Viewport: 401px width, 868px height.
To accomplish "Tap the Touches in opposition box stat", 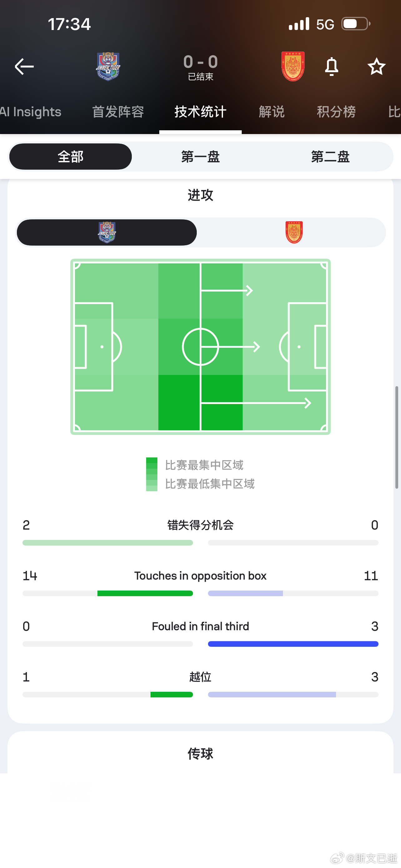I will (x=200, y=576).
